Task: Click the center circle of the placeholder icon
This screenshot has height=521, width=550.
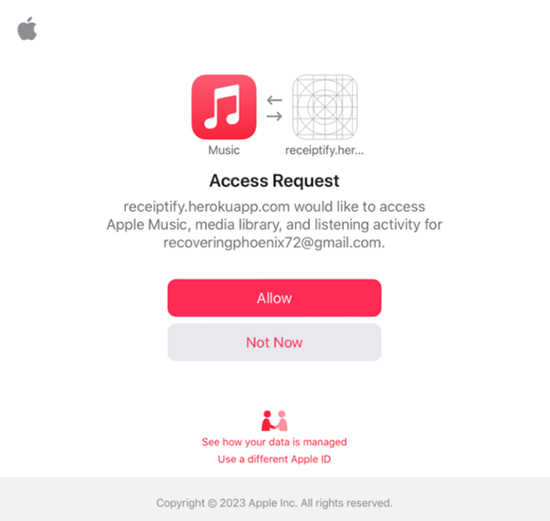Action: (x=325, y=107)
